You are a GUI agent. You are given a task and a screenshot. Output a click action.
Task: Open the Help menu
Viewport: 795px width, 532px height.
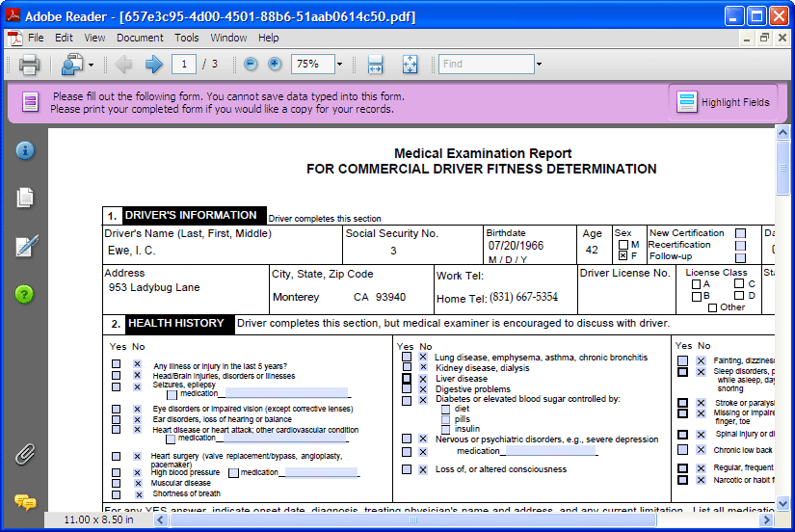268,38
